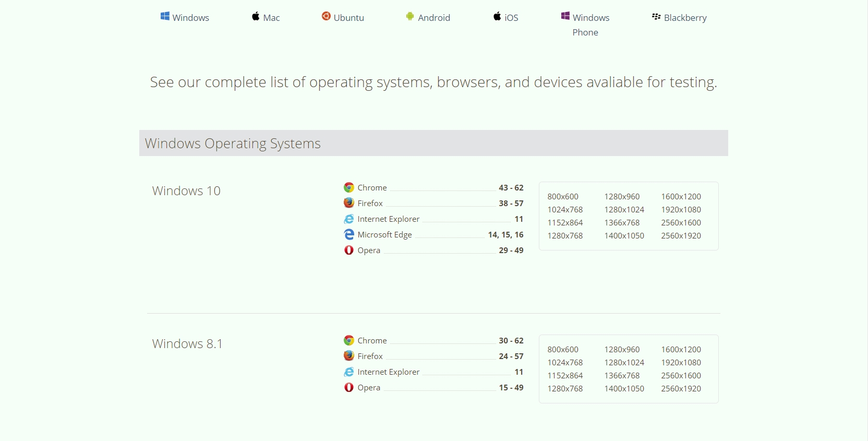
Task: Click Opera version range 15 - 49
Action: coord(511,388)
